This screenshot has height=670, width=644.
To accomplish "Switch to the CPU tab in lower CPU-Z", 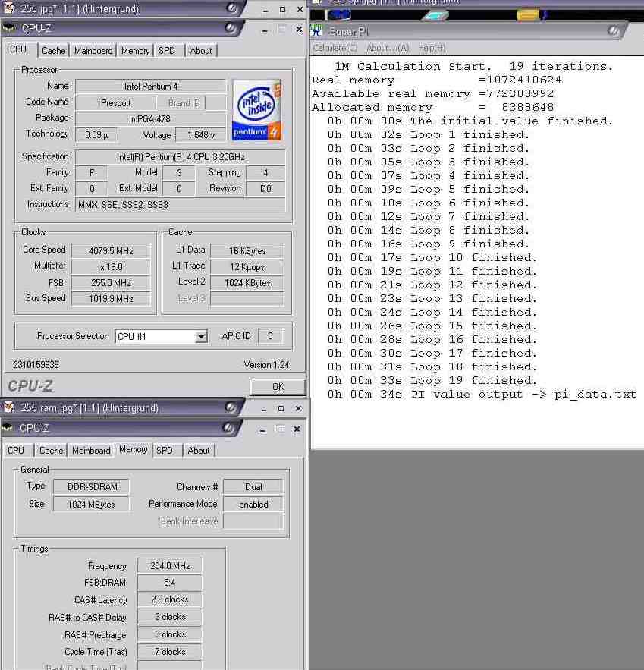I will (16, 451).
